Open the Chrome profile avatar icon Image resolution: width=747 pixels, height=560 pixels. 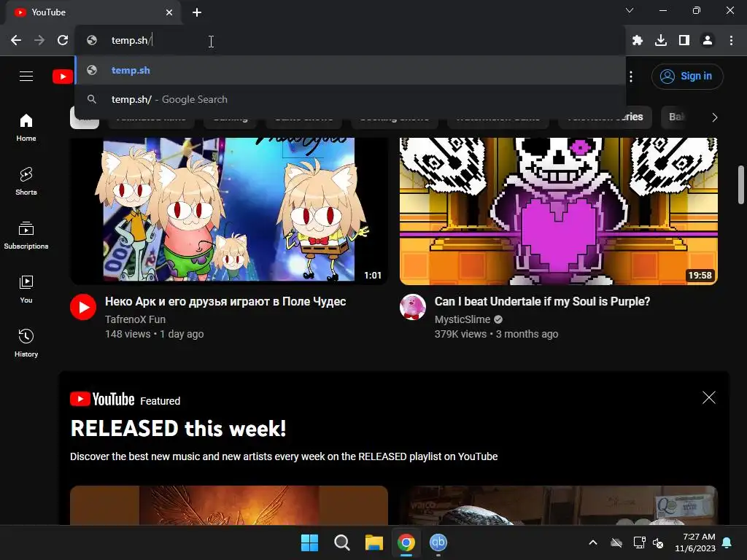pos(708,41)
